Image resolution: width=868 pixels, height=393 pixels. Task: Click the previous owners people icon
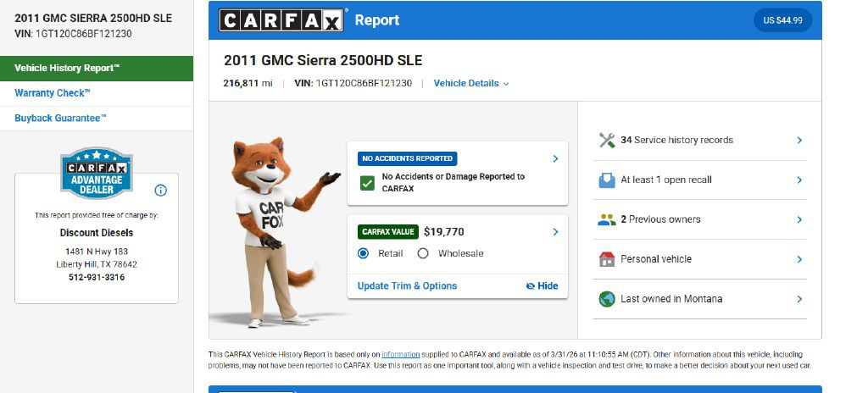tap(606, 219)
